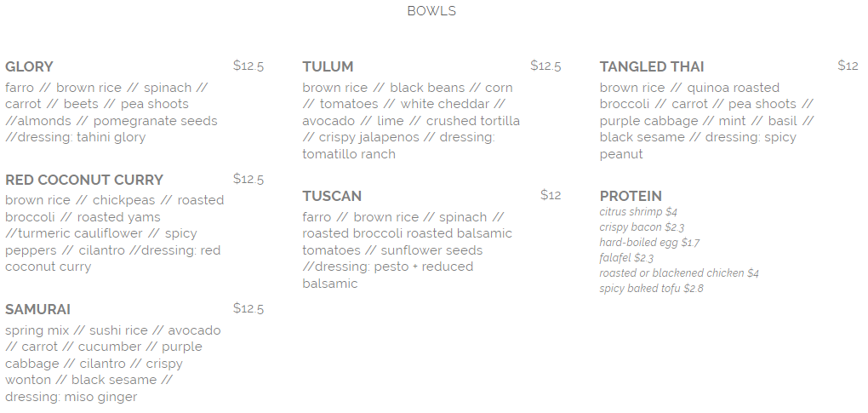Click the TANGLED THAI $12 price
Viewport: 868px width, 413px height.
tap(848, 66)
